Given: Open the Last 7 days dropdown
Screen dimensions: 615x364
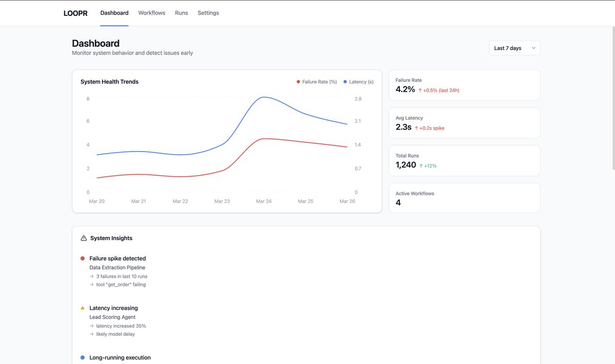Looking at the screenshot, I should [x=515, y=48].
